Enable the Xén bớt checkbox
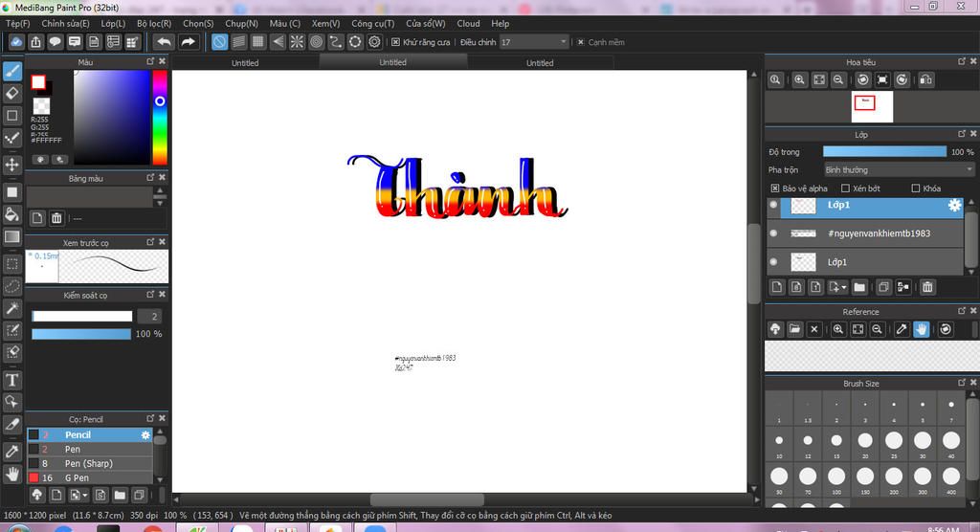Viewport: 980px width, 532px height. [x=846, y=188]
